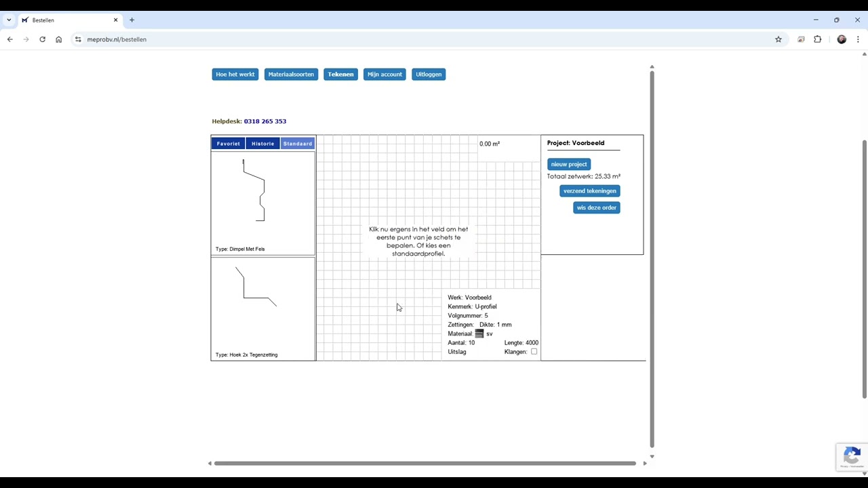Click the material swatch next to sv
This screenshot has height=488, width=868.
coord(479,333)
